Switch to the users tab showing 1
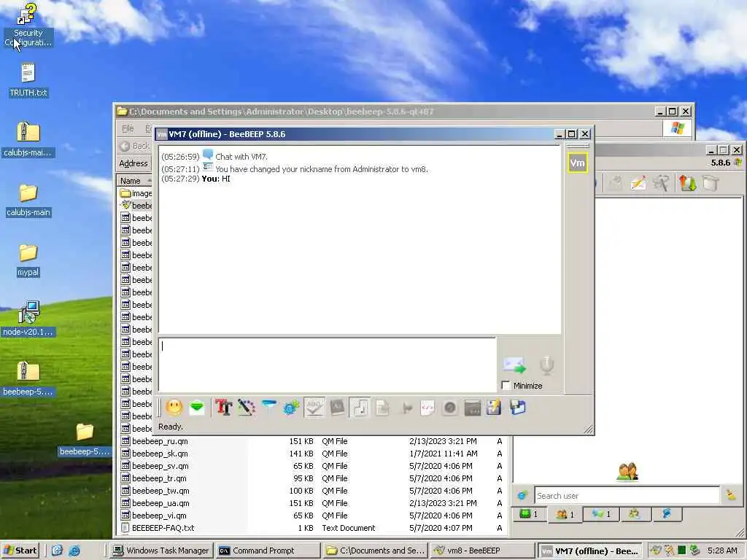This screenshot has height=560, width=747. 565,514
